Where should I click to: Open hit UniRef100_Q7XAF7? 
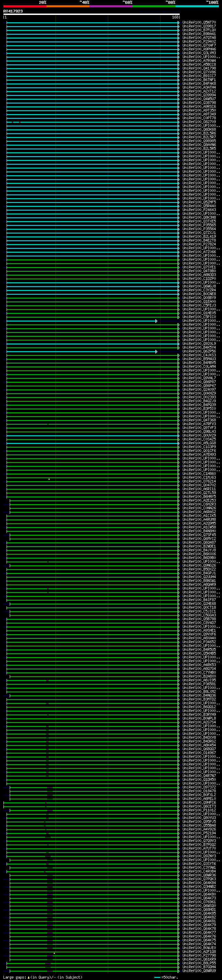click(199, 45)
